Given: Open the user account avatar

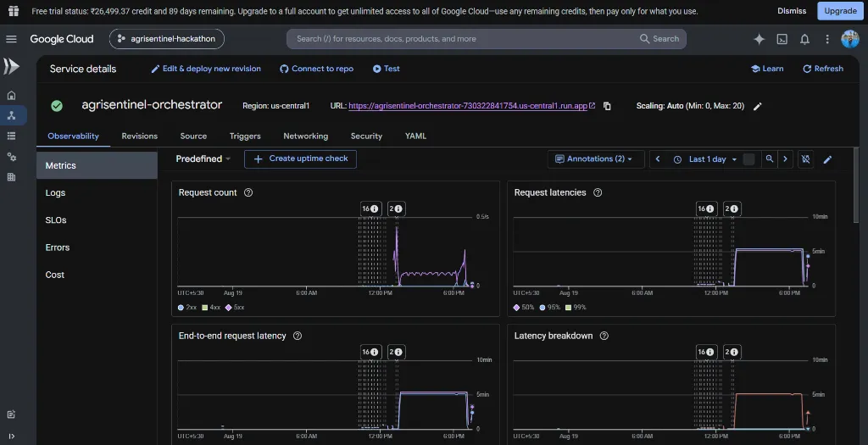Looking at the screenshot, I should tap(849, 39).
